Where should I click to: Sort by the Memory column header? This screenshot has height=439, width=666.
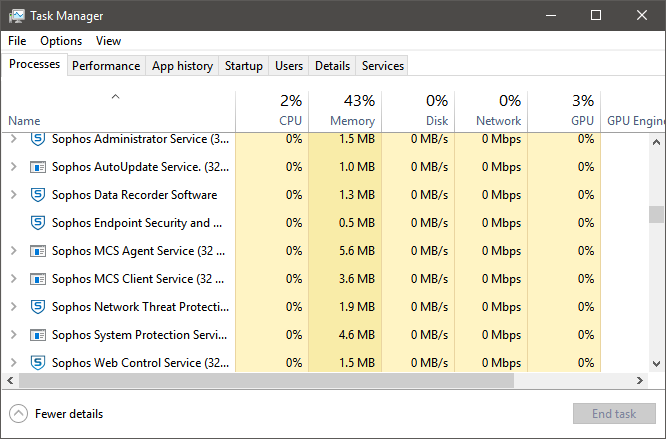pos(345,112)
